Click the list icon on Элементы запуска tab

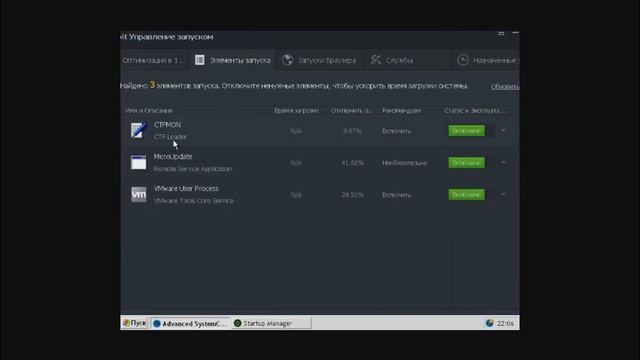(200, 60)
